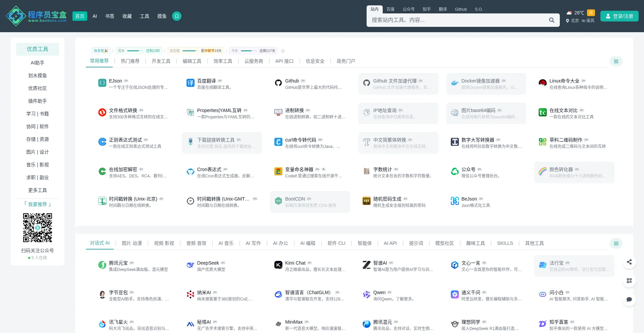Go to 首页 in top navigation
Screen dimensions: 644x333
pos(80,16)
